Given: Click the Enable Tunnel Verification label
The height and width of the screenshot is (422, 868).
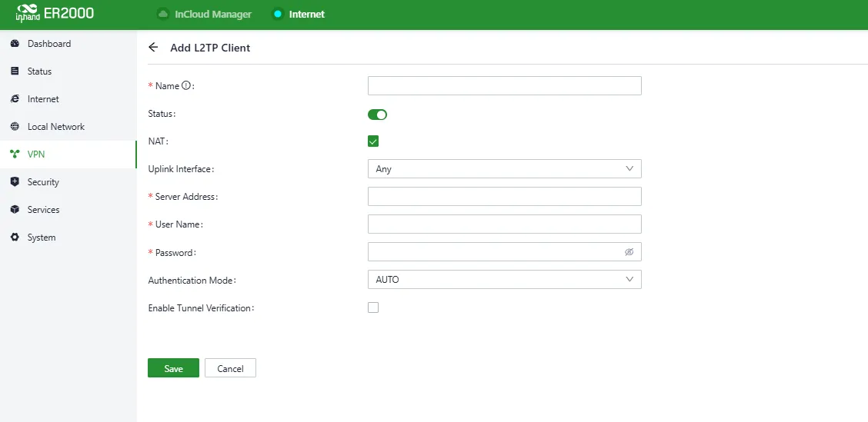Looking at the screenshot, I should pos(201,308).
